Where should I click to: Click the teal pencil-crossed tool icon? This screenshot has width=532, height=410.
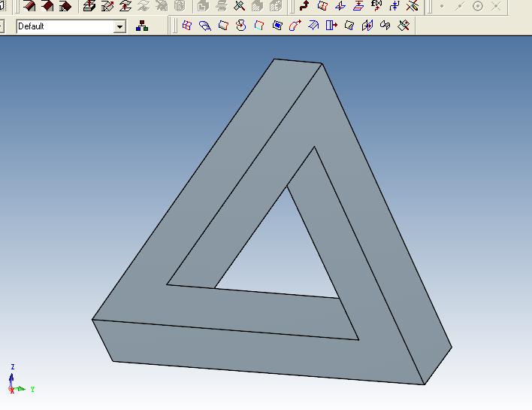pos(239,6)
